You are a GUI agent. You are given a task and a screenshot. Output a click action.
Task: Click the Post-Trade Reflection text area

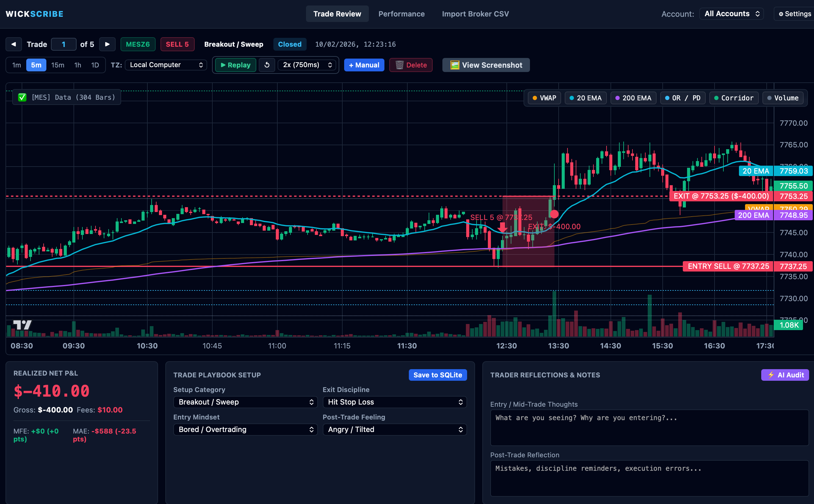pos(649,478)
